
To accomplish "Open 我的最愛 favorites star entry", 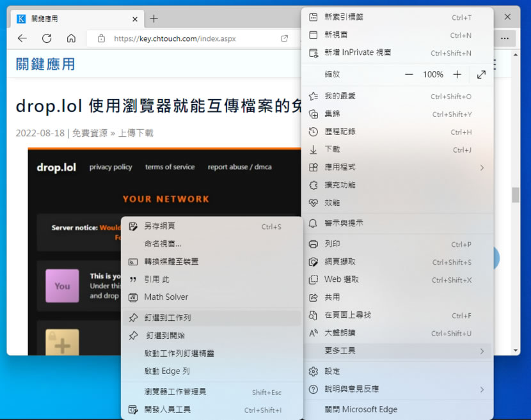I will point(397,96).
